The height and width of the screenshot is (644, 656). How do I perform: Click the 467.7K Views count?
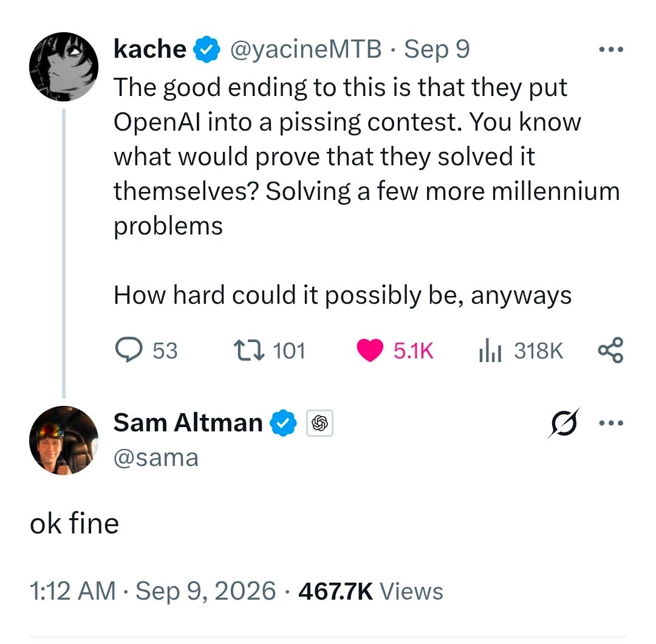pyautogui.click(x=371, y=591)
